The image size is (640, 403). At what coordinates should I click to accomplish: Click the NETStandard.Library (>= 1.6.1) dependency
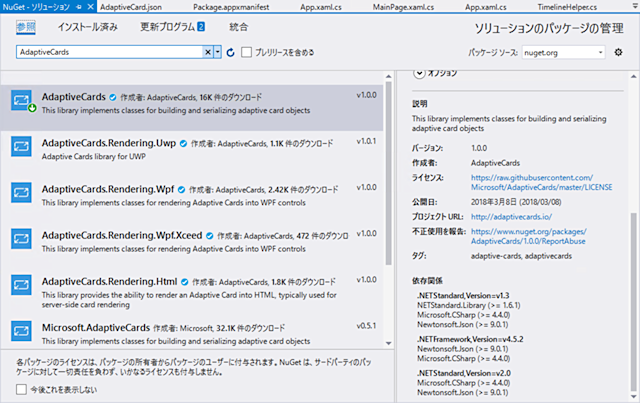(x=469, y=305)
